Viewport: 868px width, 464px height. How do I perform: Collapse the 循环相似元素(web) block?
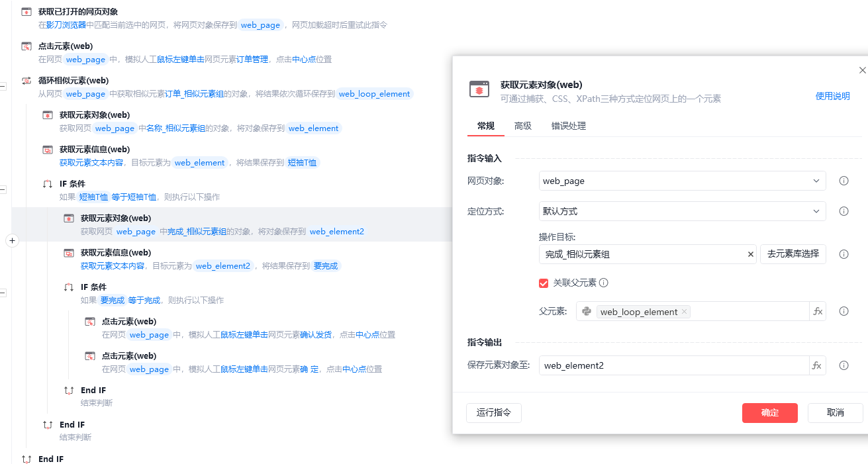coord(3,86)
